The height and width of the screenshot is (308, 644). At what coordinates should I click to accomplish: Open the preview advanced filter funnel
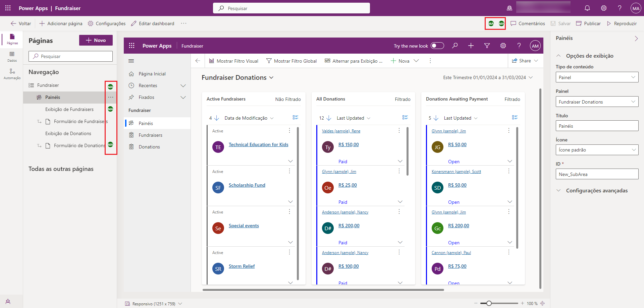(x=487, y=46)
